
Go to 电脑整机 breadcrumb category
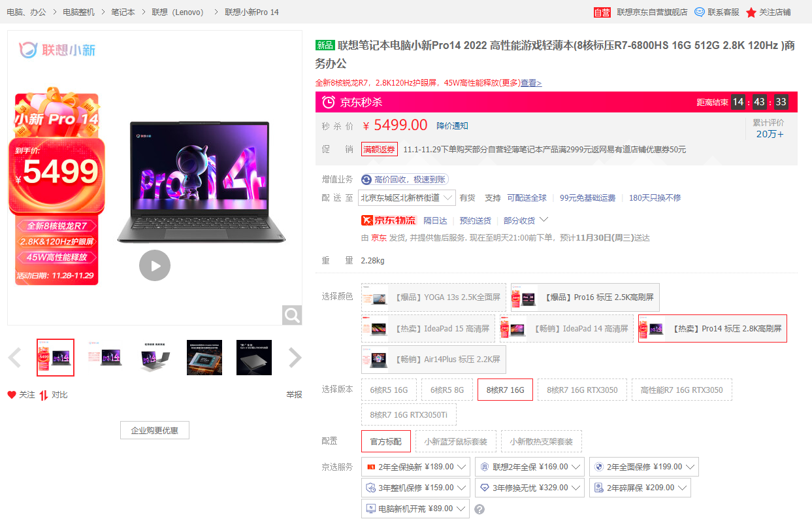pyautogui.click(x=78, y=12)
